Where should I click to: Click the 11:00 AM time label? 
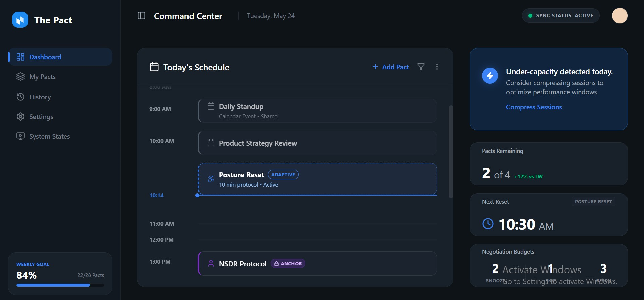point(162,224)
